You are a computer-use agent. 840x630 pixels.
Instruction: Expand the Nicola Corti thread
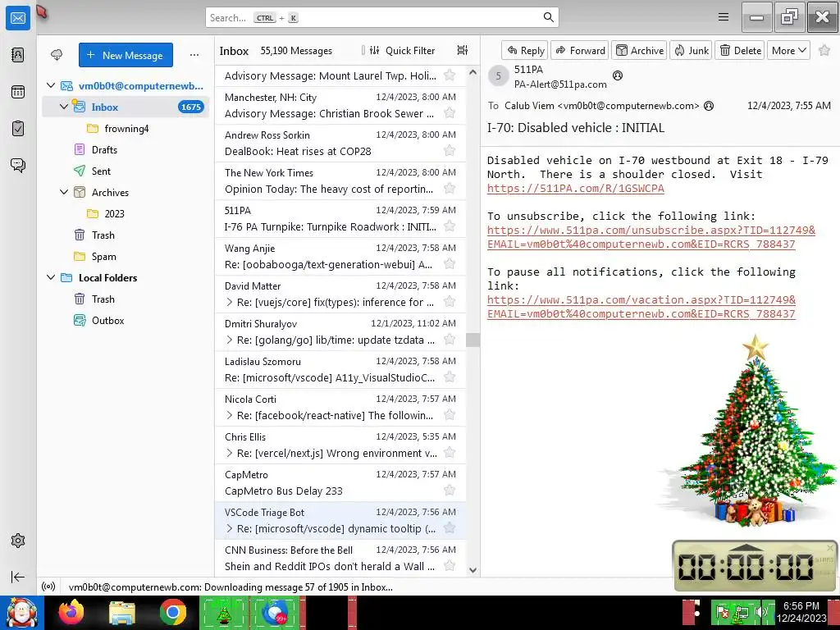pos(230,415)
